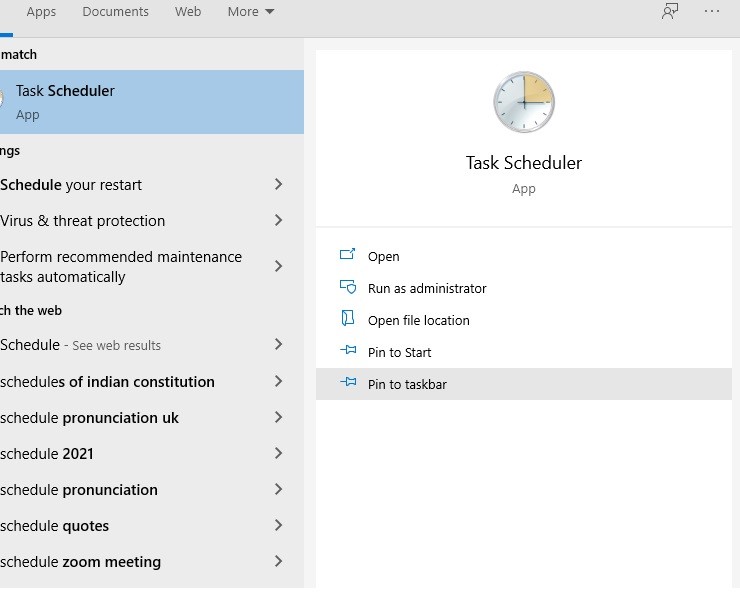This screenshot has width=740, height=612.
Task: Switch to the Web tab
Action: click(x=188, y=11)
